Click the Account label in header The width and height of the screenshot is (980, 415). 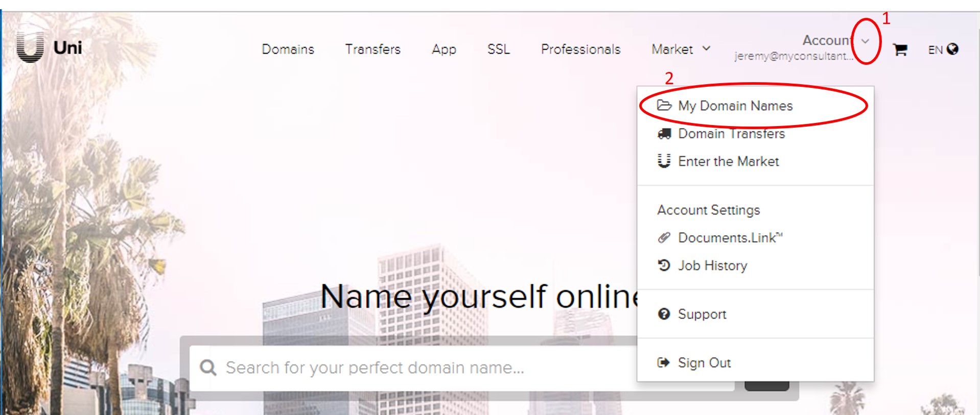tap(827, 40)
